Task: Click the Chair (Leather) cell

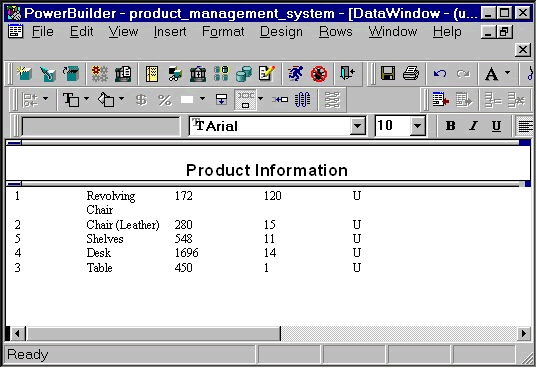Action: 123,225
